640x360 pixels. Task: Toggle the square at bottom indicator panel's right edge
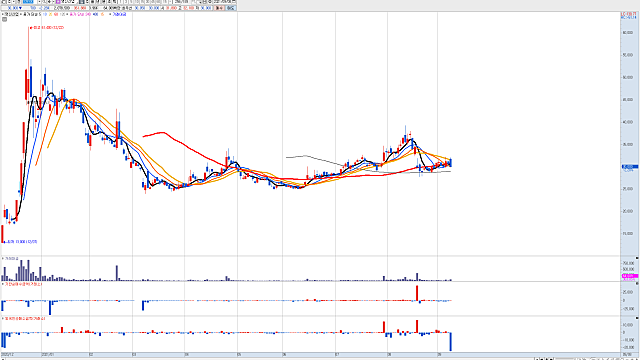click(x=637, y=318)
